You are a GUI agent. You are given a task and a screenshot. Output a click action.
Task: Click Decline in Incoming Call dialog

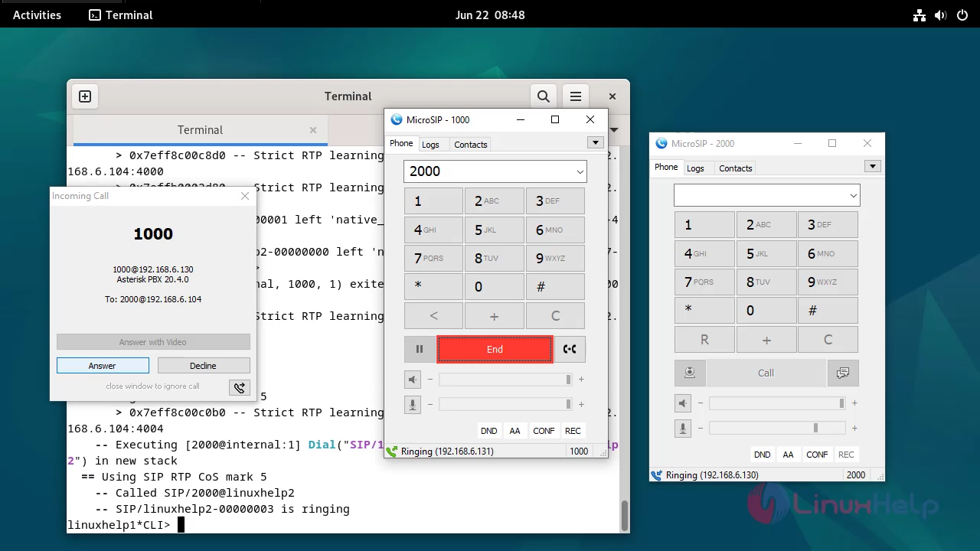204,366
